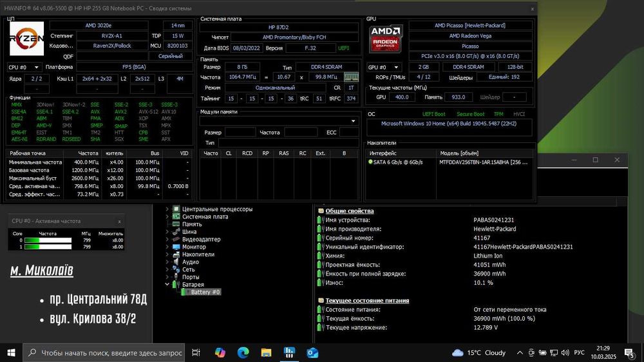
Task: Expand the Шина tree node
Action: pos(167,232)
